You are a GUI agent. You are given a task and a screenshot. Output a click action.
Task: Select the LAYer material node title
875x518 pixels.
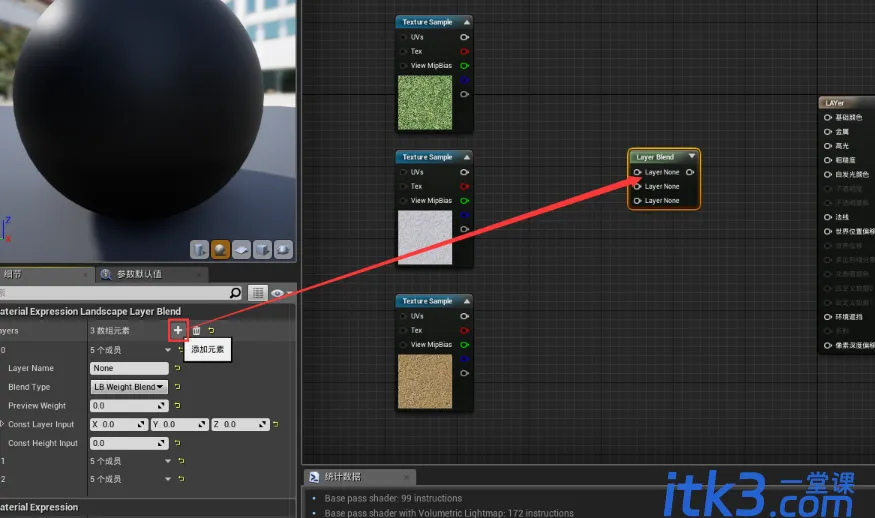[834, 103]
